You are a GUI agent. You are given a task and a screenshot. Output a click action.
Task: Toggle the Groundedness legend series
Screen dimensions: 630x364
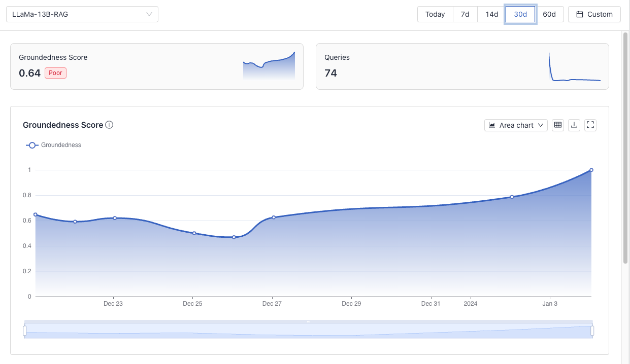[x=53, y=145]
